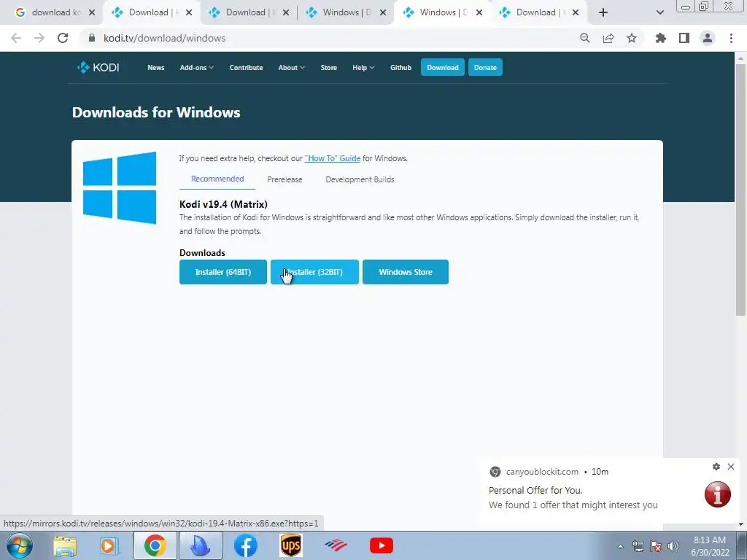Open the Facebook taskbar shortcut

[x=246, y=545]
